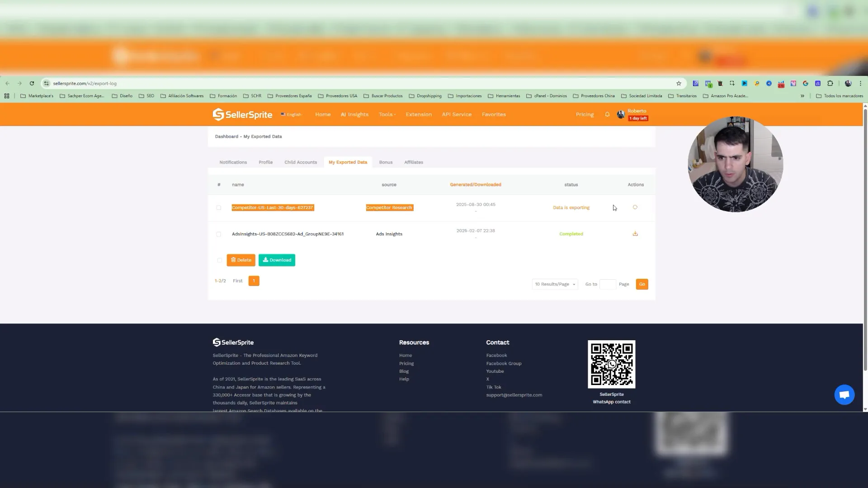The image size is (868, 488).
Task: Open the notifications bell icon
Action: click(607, 115)
